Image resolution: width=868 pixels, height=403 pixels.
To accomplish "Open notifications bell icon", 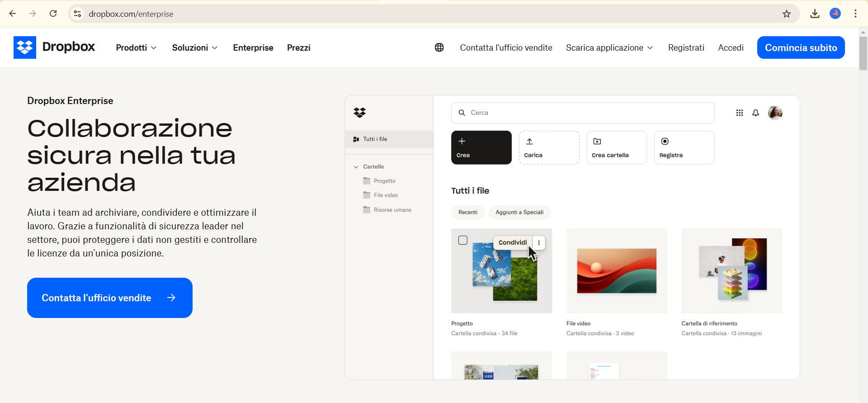I will pyautogui.click(x=755, y=113).
